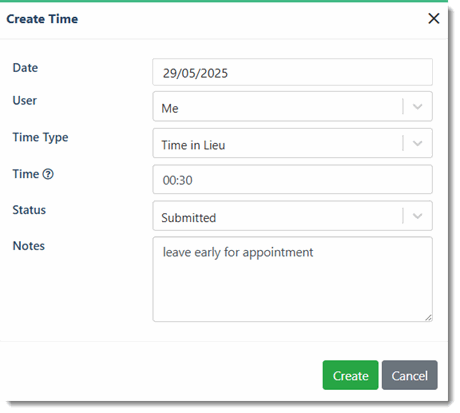Click inside the Notes text area

coord(292,279)
